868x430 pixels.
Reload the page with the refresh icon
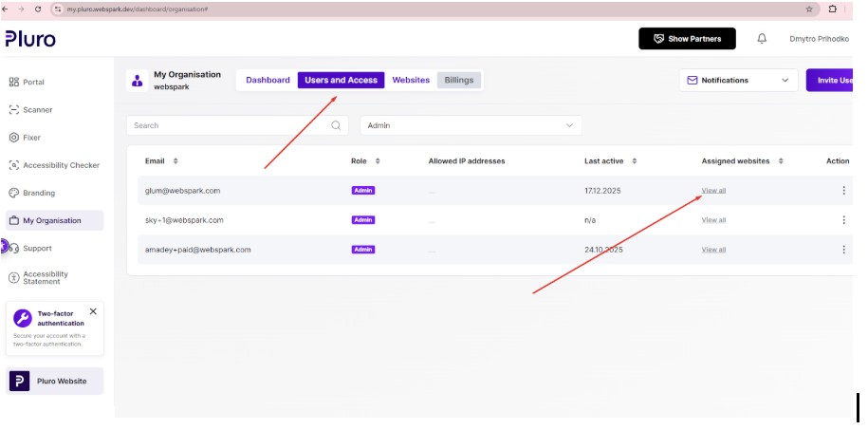[x=38, y=9]
